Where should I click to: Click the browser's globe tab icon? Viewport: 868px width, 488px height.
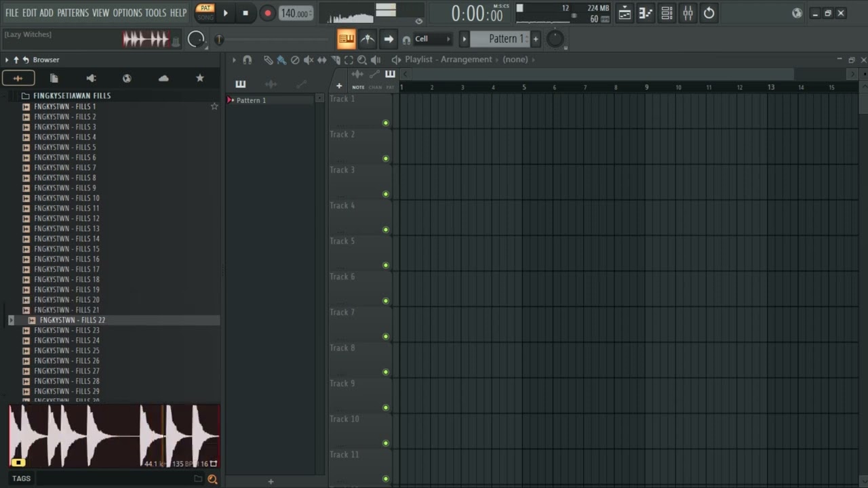pos(127,78)
